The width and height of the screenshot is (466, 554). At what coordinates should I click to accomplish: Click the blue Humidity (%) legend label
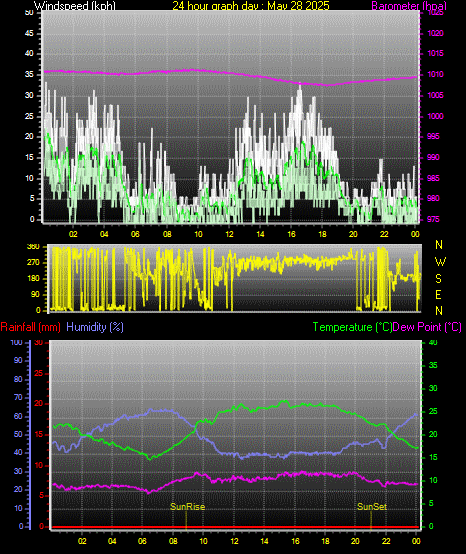[x=95, y=327]
